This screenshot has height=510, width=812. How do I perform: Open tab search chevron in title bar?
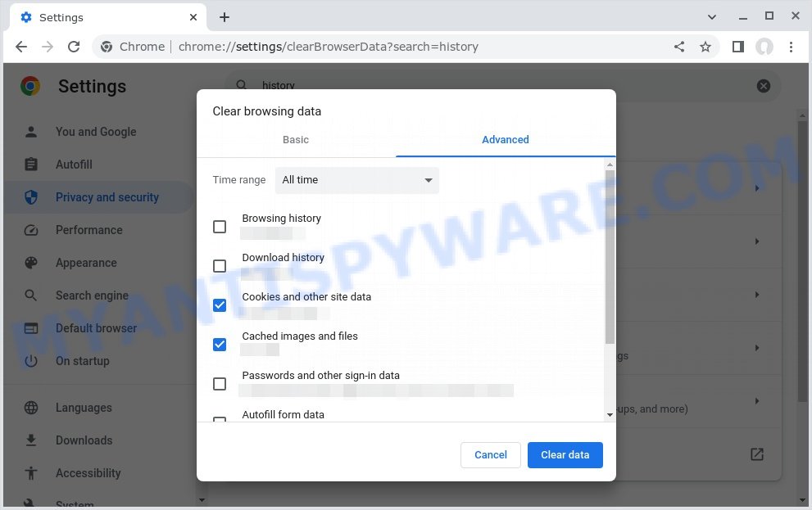click(712, 17)
